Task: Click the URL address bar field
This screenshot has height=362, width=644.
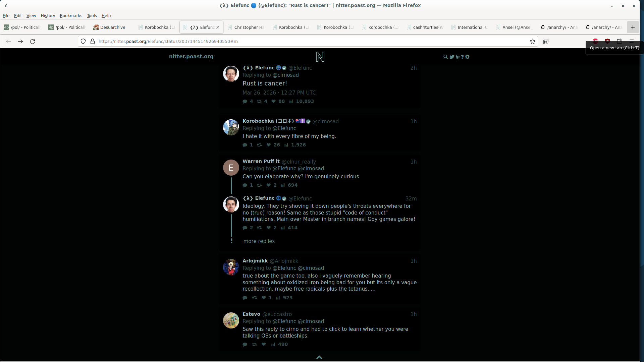Action: [x=302, y=42]
